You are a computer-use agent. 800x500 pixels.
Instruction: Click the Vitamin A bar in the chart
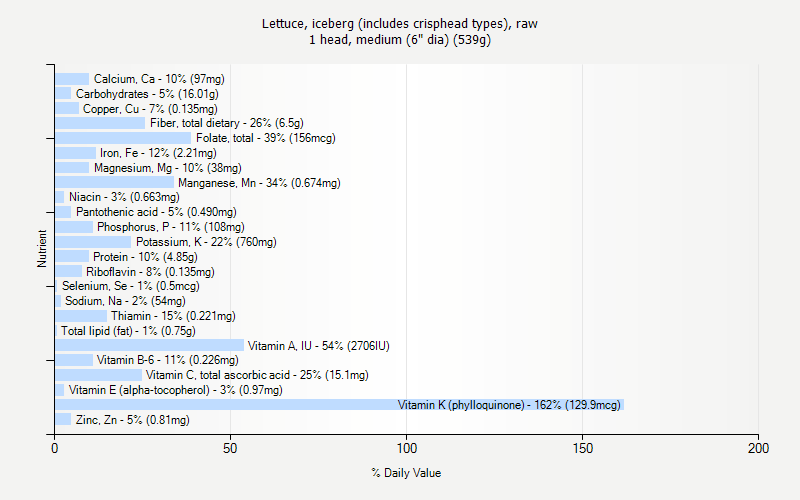pos(149,345)
